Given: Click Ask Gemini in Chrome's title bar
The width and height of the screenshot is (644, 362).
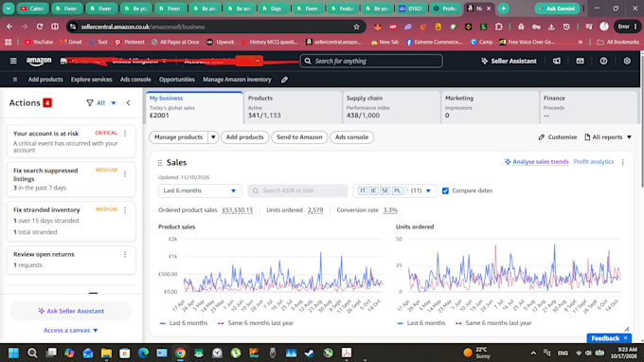Looking at the screenshot, I should tap(557, 9).
